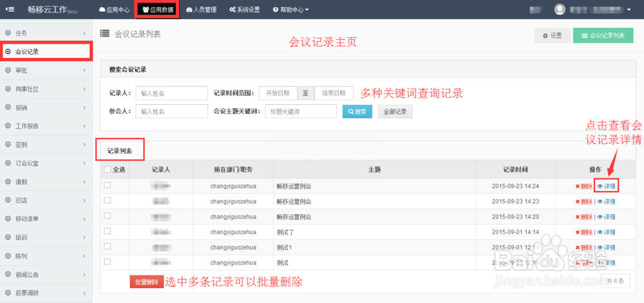Click the circle icon beside 新闻公告
The width and height of the screenshot is (644, 303).
point(8,274)
